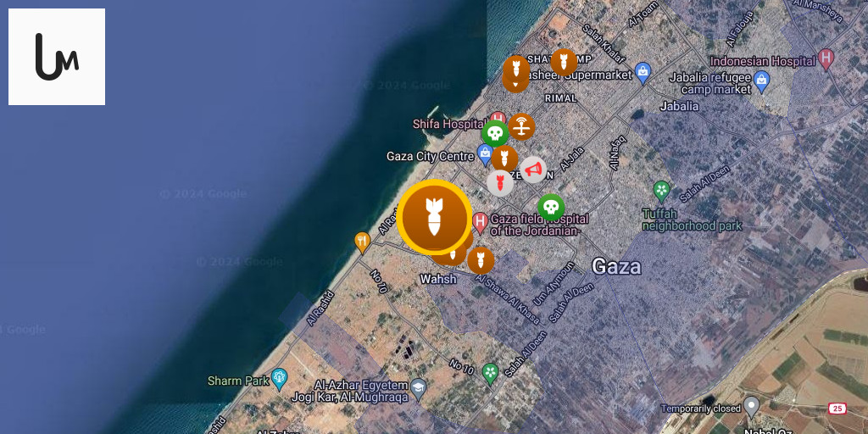
Task: Open the red megaphone marker
Action: [533, 170]
